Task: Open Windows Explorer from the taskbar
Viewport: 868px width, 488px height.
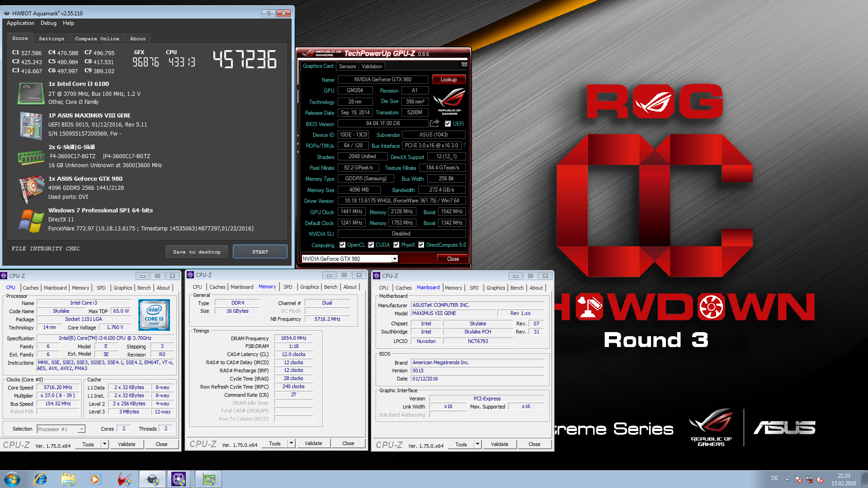Action: [68, 479]
